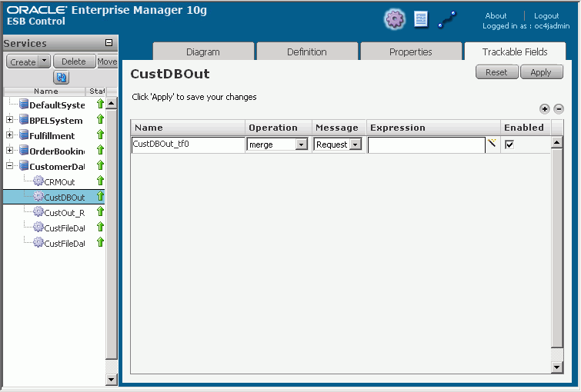The height and width of the screenshot is (392, 581).
Task: Click the green status arrow for CustomerData
Action: 100,165
